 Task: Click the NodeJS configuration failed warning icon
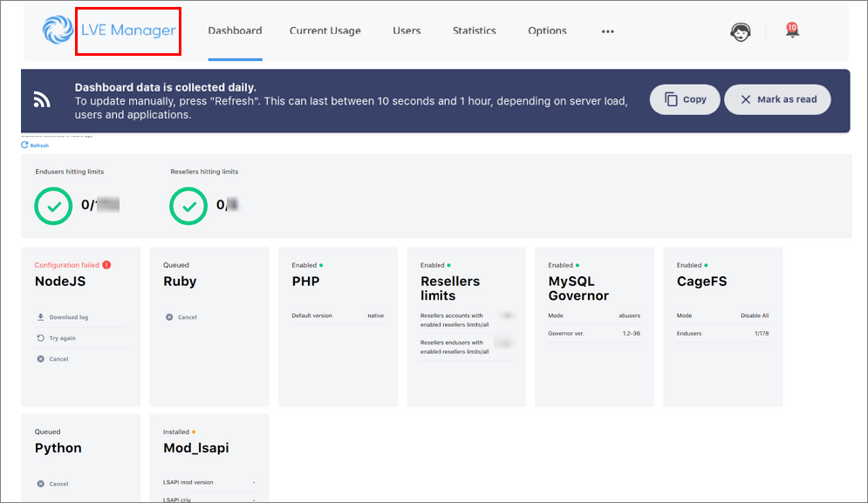coord(106,265)
